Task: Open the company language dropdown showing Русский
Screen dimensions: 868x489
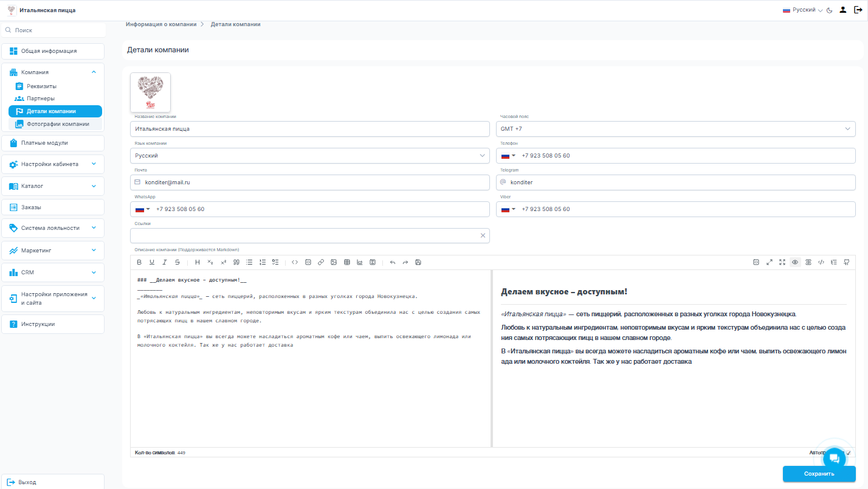Action: click(x=309, y=156)
